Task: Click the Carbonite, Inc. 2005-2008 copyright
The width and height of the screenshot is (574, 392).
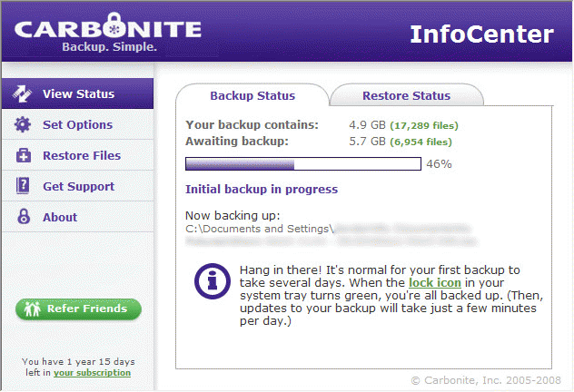Action: (x=486, y=380)
